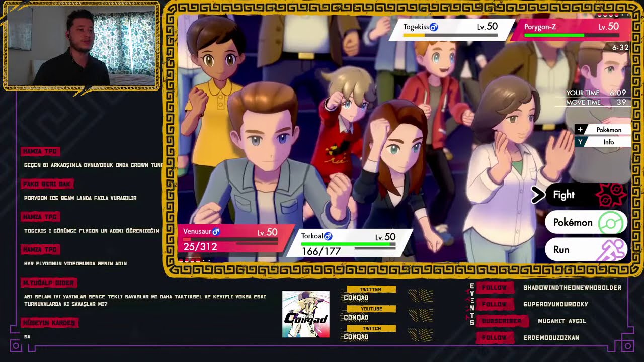Click the M.TUĞALP BİDER chat username

tap(49, 283)
